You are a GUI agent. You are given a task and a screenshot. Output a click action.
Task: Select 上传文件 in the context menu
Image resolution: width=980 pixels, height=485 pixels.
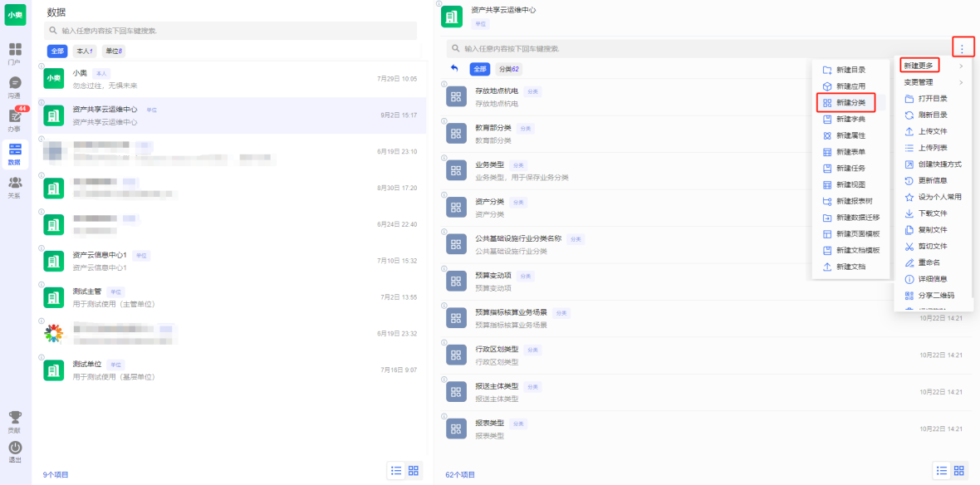pos(932,131)
